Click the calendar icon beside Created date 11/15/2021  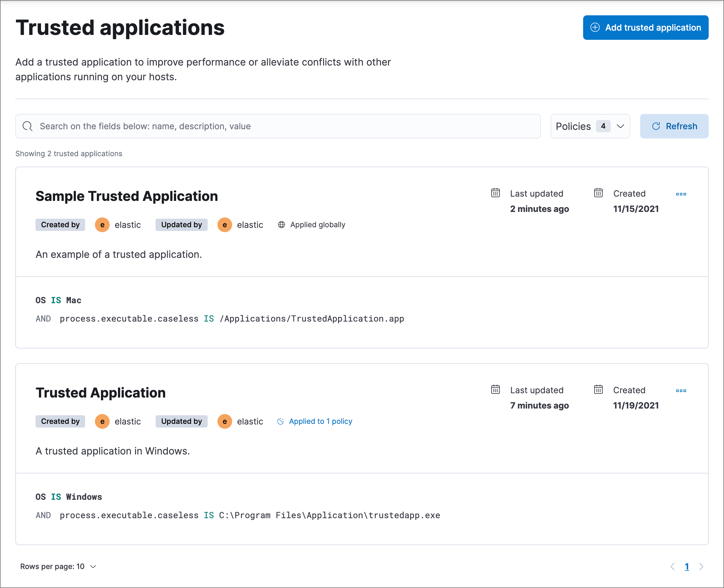(598, 193)
